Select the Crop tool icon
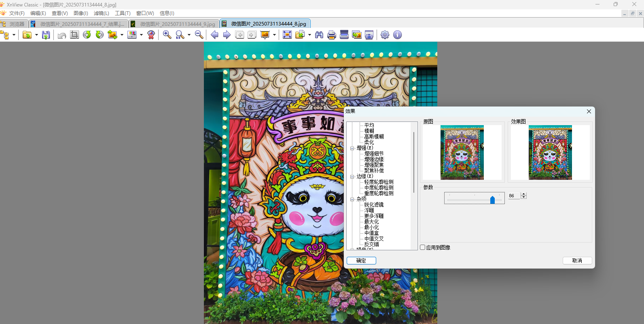Viewport: 644px width, 324px height. [x=74, y=35]
